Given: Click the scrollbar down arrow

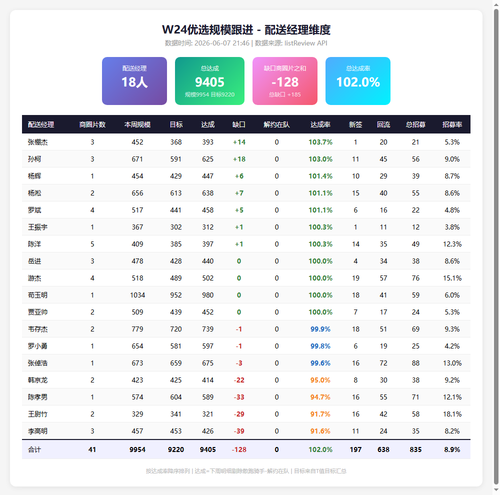Looking at the screenshot, I should click(496, 490).
